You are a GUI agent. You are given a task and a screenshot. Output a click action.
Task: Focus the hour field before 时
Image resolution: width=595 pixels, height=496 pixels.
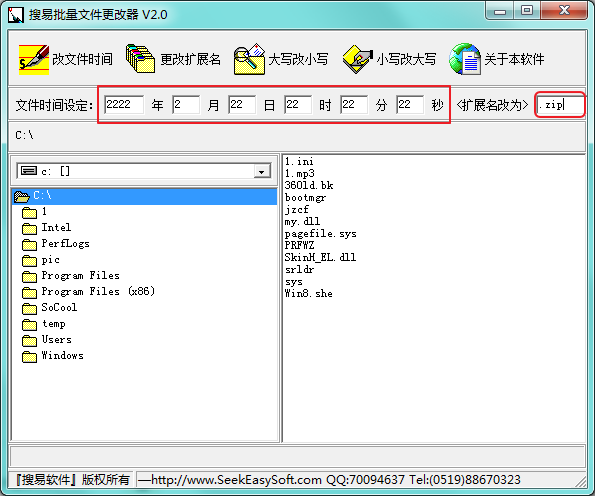click(x=298, y=104)
